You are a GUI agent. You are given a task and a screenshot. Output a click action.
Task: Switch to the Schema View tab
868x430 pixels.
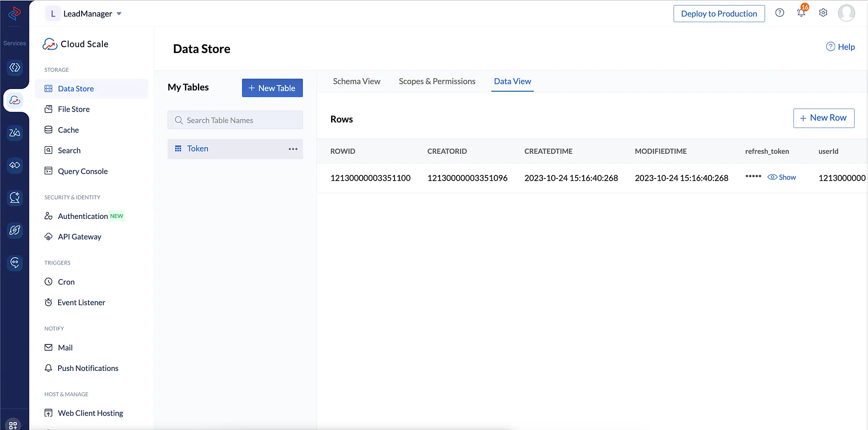click(356, 82)
